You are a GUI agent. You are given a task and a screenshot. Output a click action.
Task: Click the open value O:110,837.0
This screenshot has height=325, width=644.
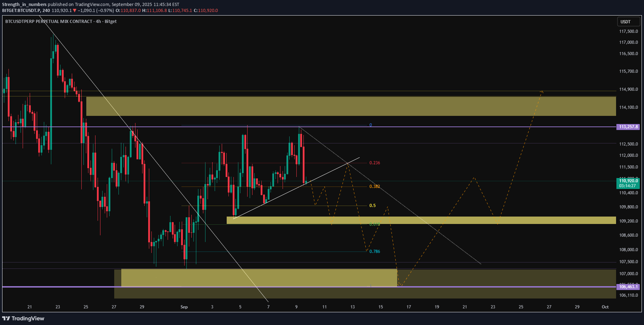(x=128, y=11)
